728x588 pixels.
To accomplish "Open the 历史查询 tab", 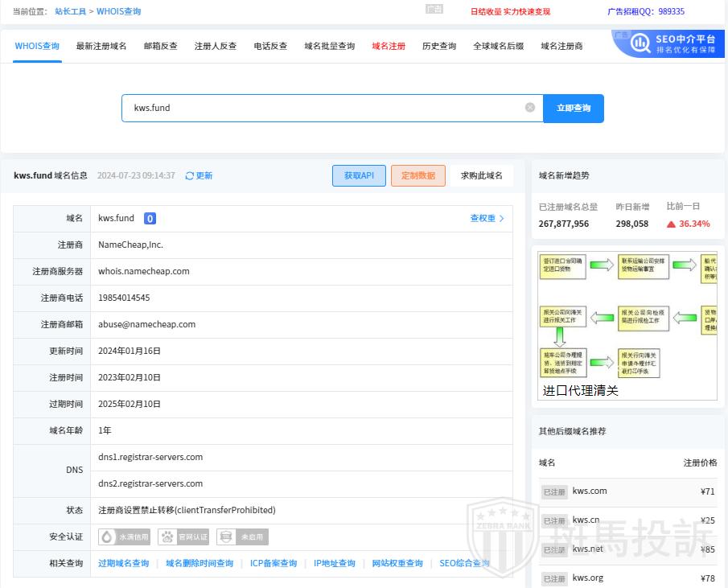I will [439, 46].
